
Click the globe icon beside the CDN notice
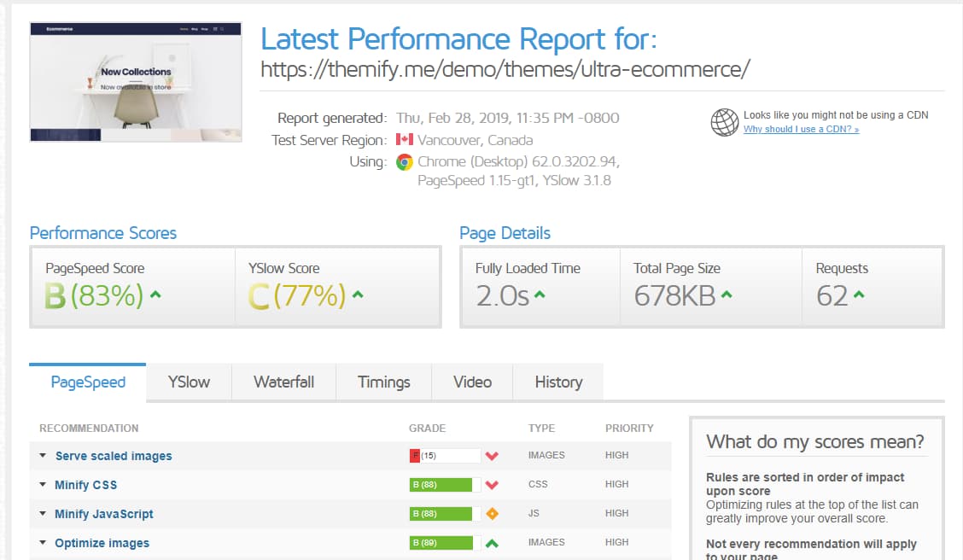[724, 122]
